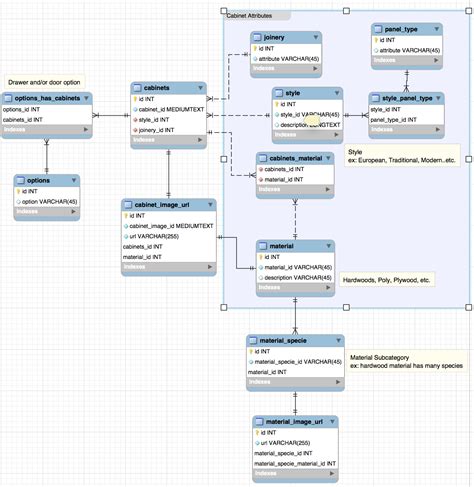The width and height of the screenshot is (474, 487).
Task: Click the style_id foreign key icon in cabinets
Action: [x=135, y=120]
